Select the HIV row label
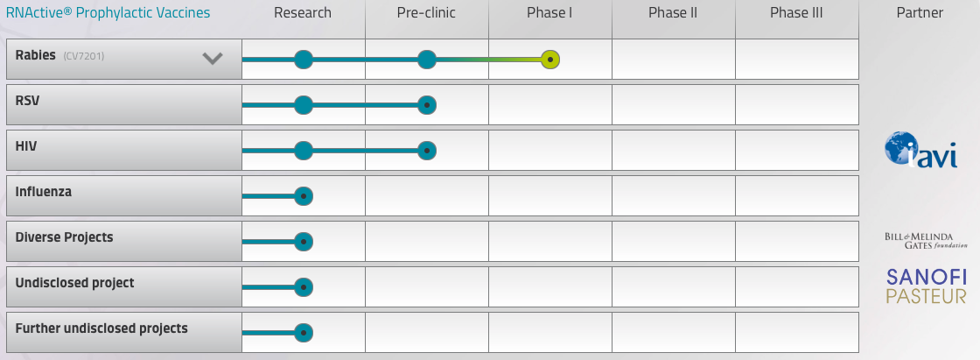Image resolution: width=980 pixels, height=360 pixels. click(26, 146)
